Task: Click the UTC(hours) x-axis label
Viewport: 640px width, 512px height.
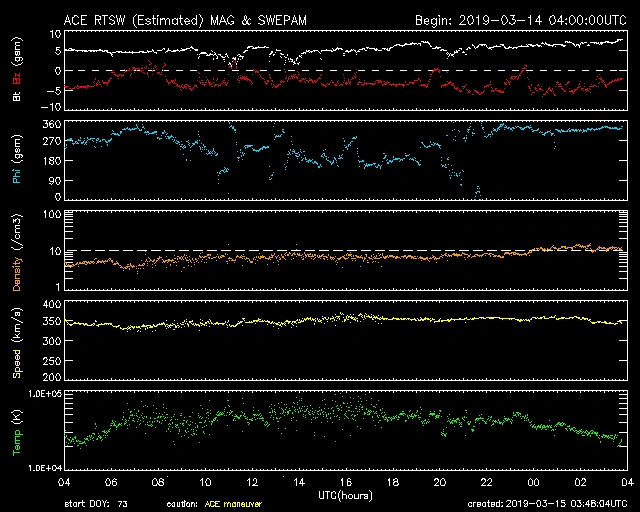Action: click(347, 495)
